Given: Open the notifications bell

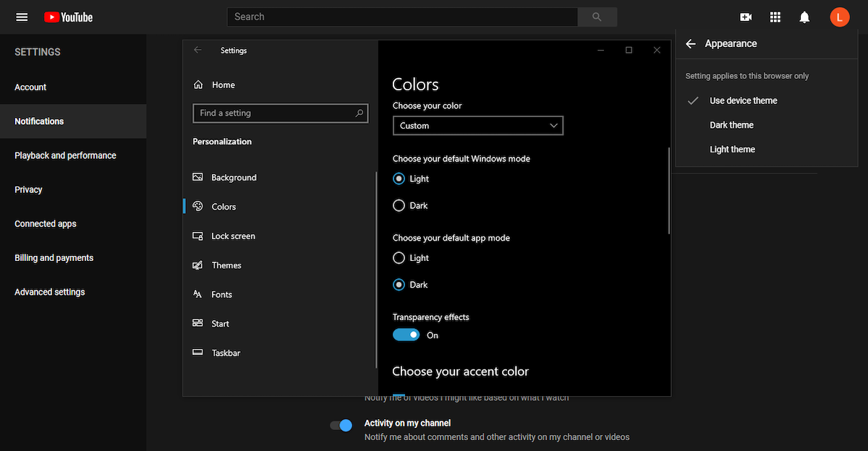Looking at the screenshot, I should 804,17.
